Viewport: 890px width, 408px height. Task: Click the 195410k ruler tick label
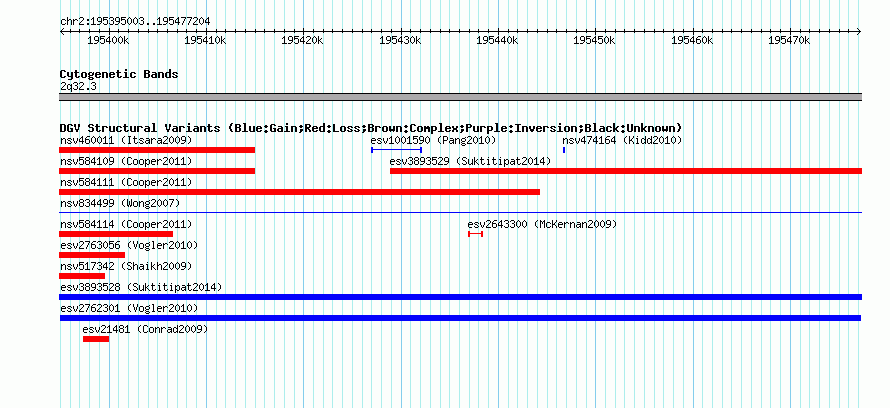click(x=205, y=41)
